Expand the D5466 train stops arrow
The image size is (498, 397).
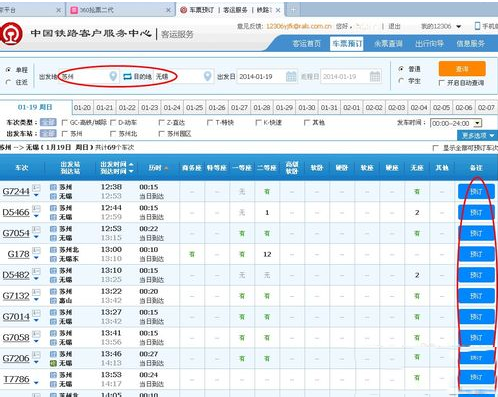36,216
